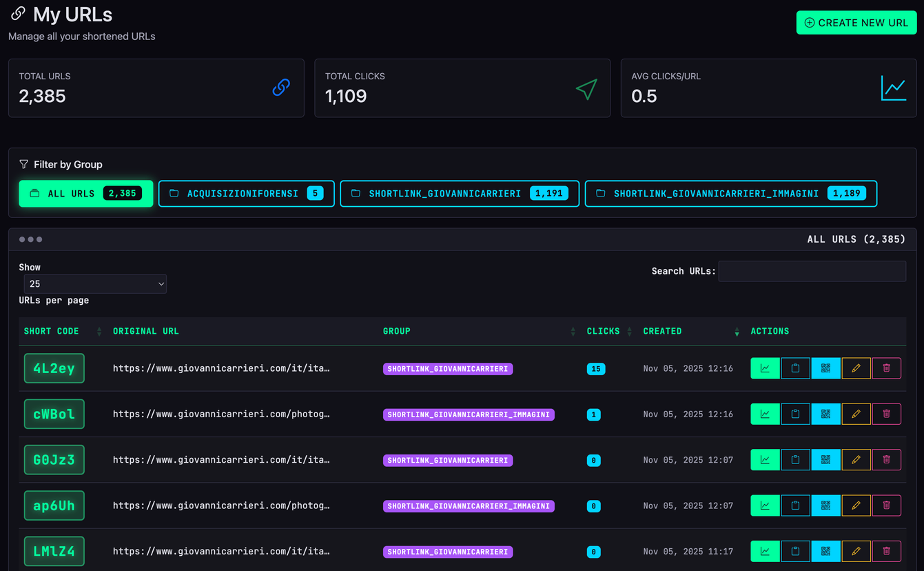
Task: Open the URLs per page dropdown
Action: [95, 283]
